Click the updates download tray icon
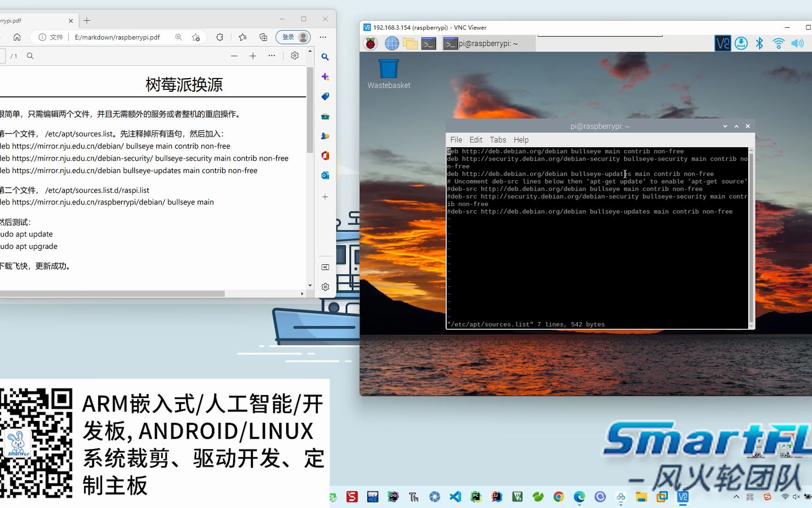The image size is (812, 508). [x=741, y=44]
